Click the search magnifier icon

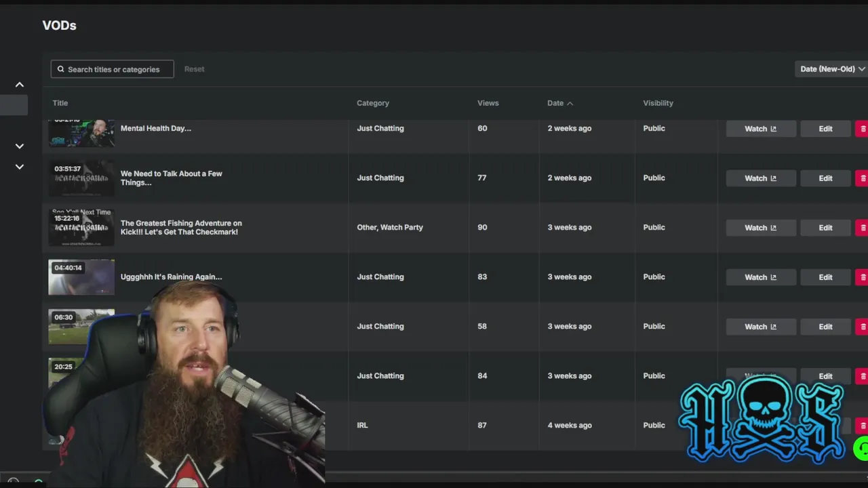(60, 69)
